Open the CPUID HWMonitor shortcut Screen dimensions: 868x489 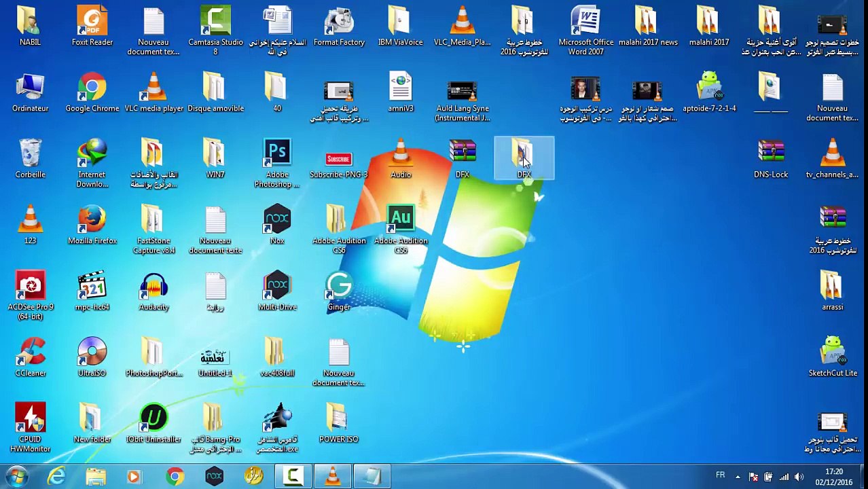point(30,428)
